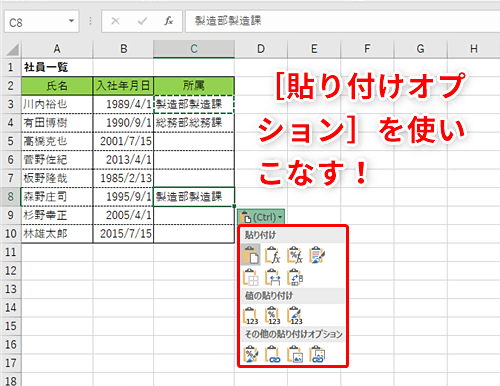Cancel the formula bar entry

pyautogui.click(x=116, y=21)
